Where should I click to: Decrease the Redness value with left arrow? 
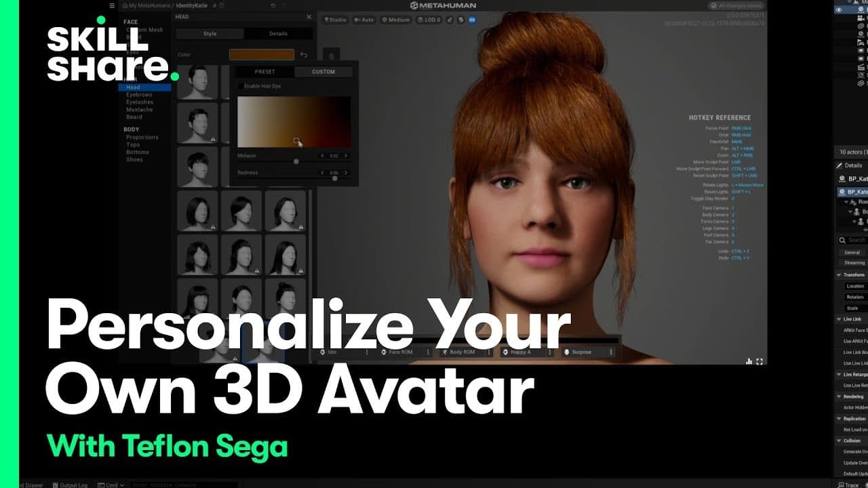[322, 173]
